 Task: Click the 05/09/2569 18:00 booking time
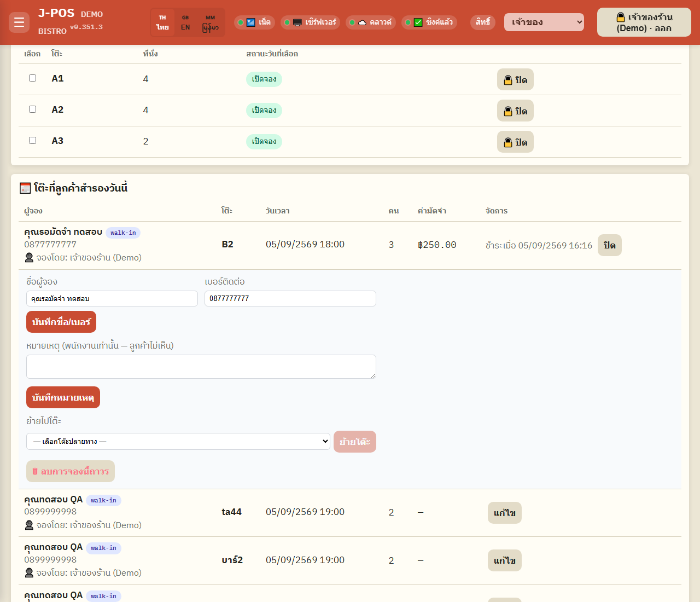pyautogui.click(x=305, y=244)
